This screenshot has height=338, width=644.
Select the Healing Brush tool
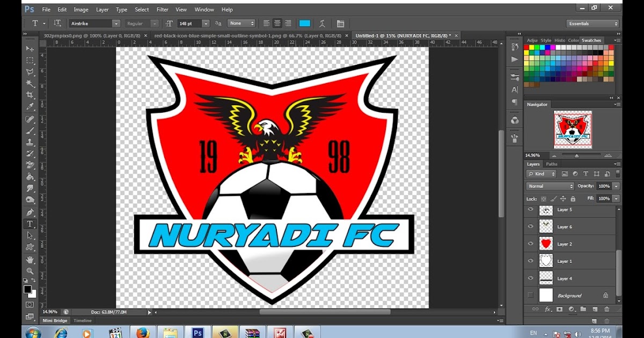[30, 119]
